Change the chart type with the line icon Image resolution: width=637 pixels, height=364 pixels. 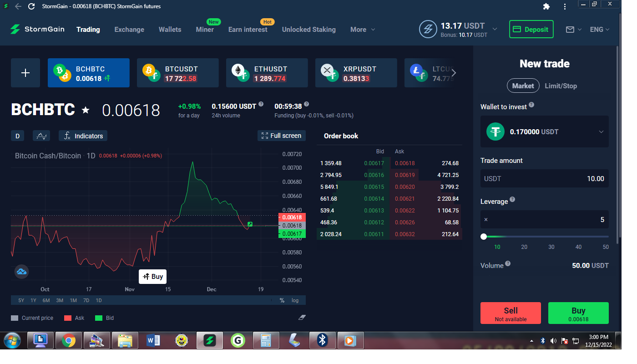click(41, 136)
